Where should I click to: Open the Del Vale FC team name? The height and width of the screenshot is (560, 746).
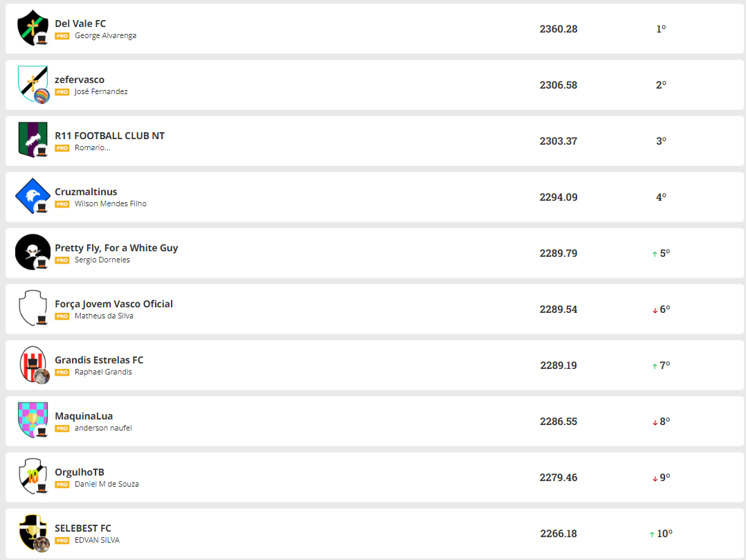pyautogui.click(x=80, y=24)
